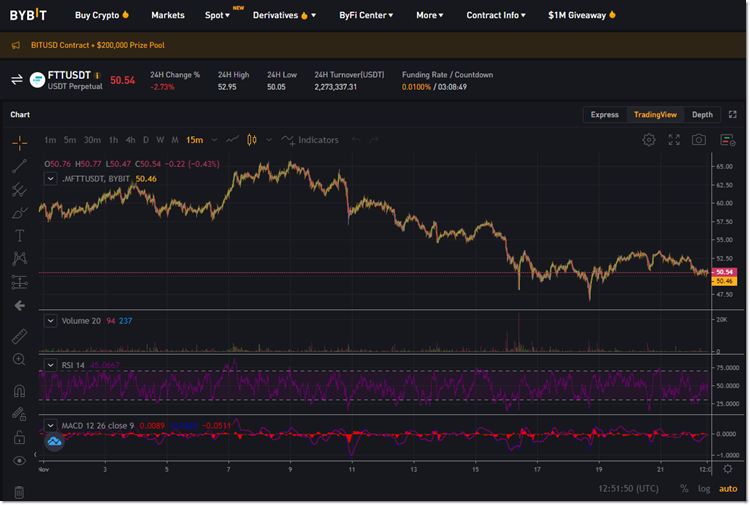Toggle magnet mode for drawings
This screenshot has height=505, width=750.
click(19, 391)
